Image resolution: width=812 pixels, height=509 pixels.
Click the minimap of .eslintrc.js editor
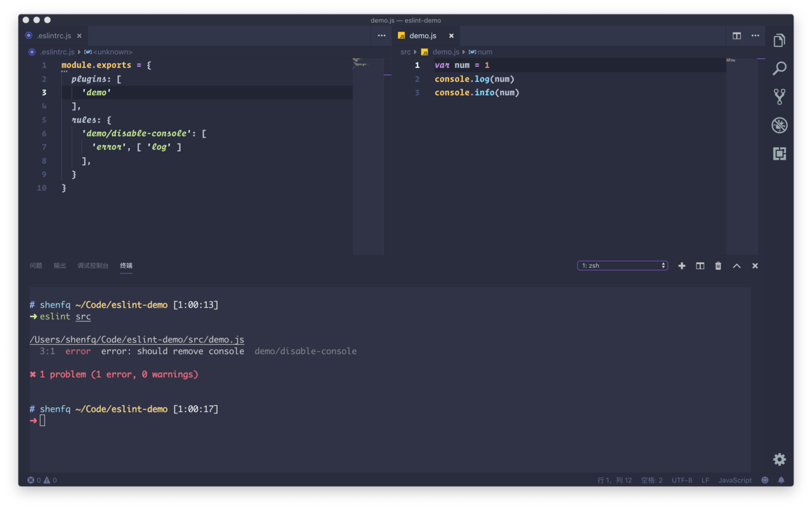(368, 156)
